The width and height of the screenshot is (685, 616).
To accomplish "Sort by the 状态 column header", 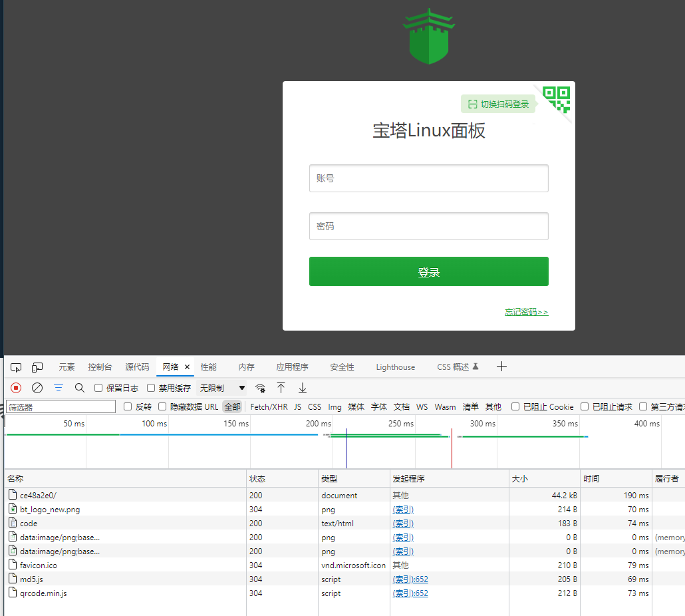I will pyautogui.click(x=282, y=478).
